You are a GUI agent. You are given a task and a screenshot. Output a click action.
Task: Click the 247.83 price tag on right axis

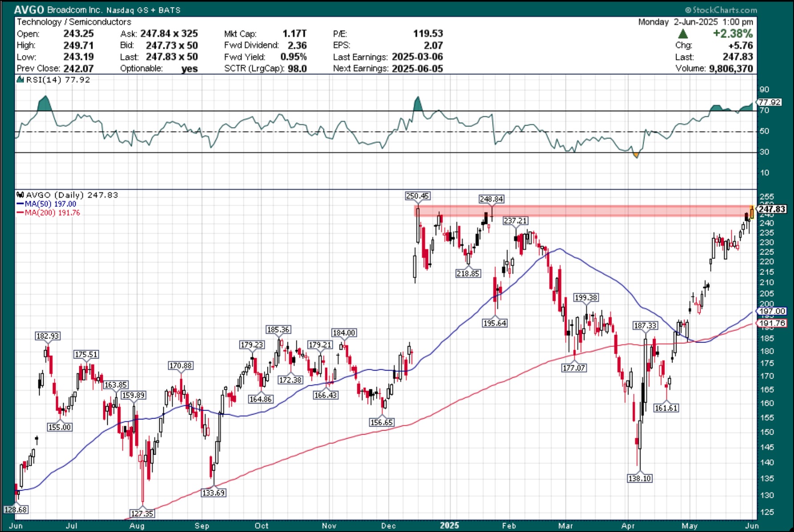pyautogui.click(x=772, y=209)
